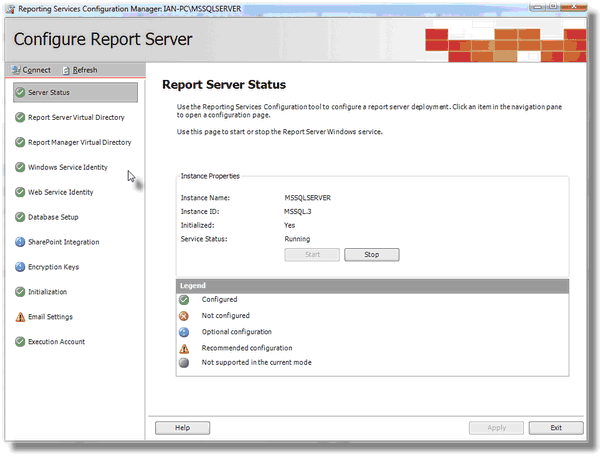Open the Database Setup page
The height and width of the screenshot is (459, 605).
(53, 217)
